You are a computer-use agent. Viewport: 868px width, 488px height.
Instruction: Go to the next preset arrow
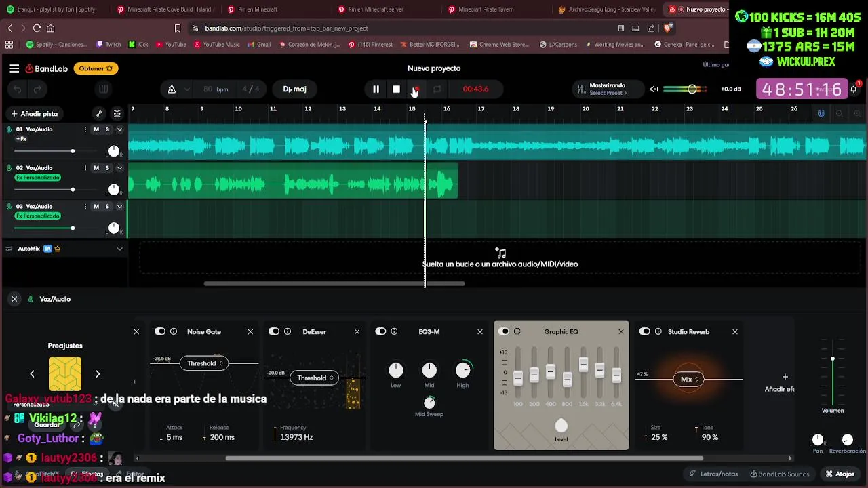click(x=98, y=374)
